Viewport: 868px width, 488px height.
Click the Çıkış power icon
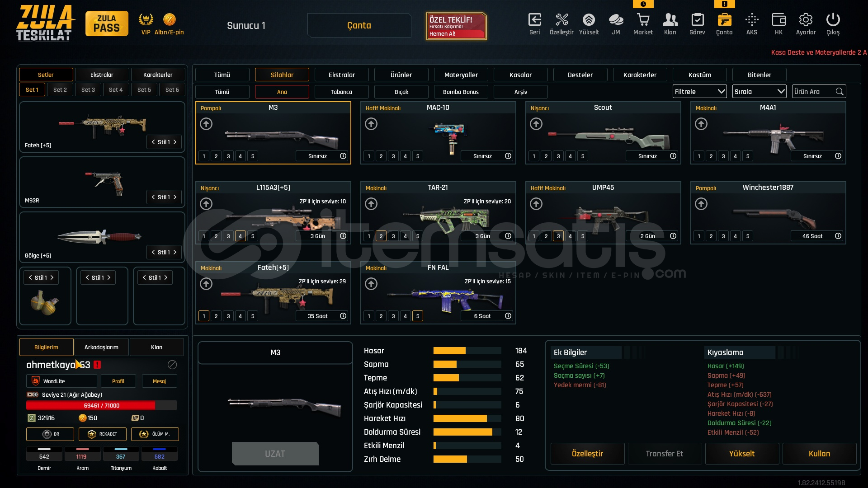pos(833,20)
